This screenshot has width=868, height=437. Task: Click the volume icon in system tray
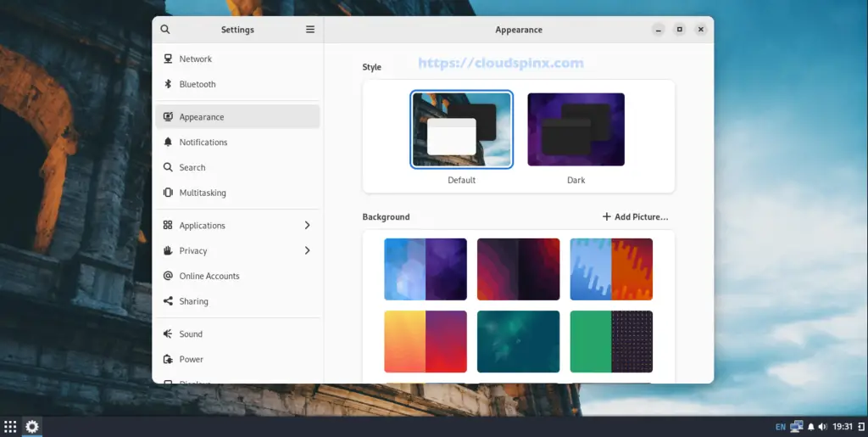822,427
